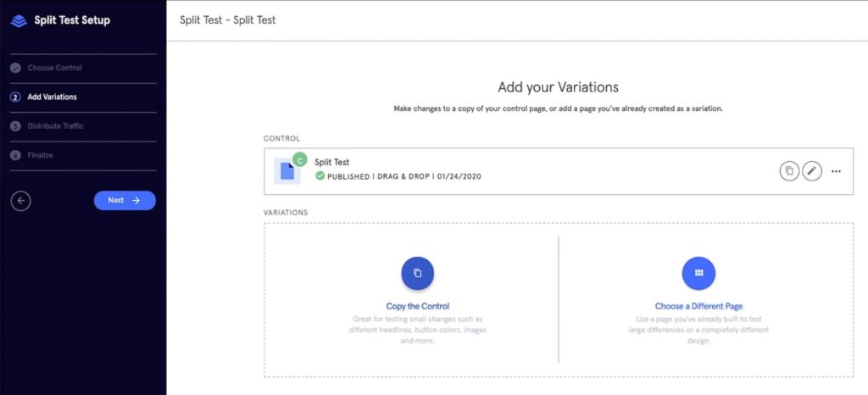This screenshot has width=868, height=395.
Task: Click the Copy the Control round icon
Action: 417,273
